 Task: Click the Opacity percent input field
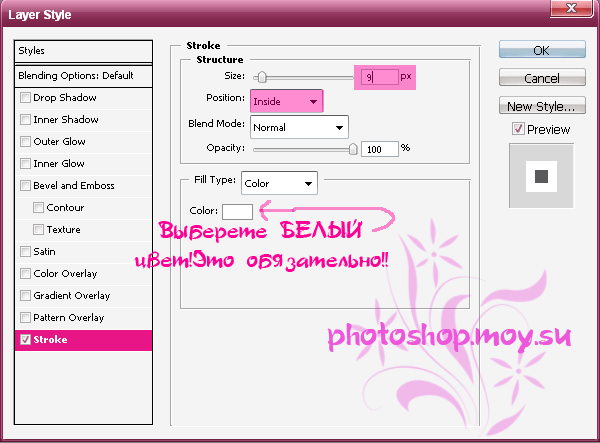tap(380, 149)
